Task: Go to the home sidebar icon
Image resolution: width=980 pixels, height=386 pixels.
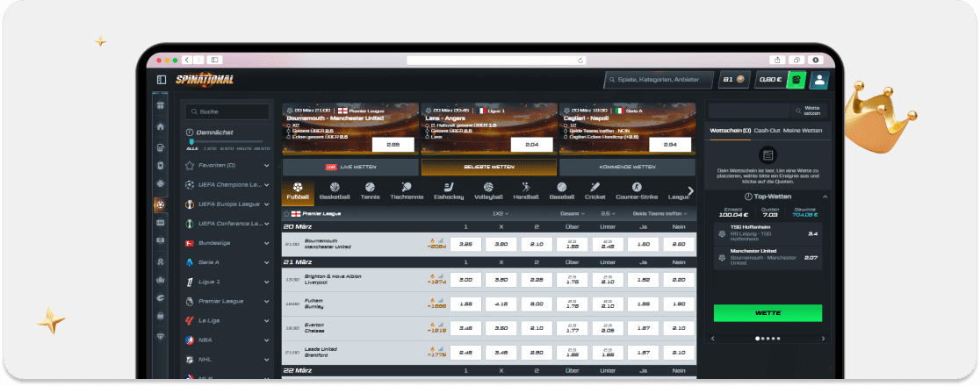Action: tap(161, 126)
